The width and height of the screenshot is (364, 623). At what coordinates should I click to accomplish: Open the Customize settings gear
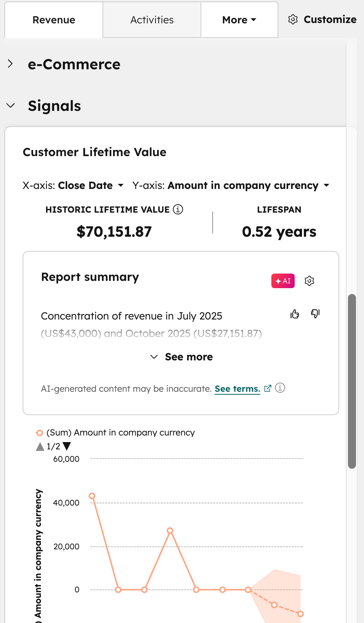point(293,20)
